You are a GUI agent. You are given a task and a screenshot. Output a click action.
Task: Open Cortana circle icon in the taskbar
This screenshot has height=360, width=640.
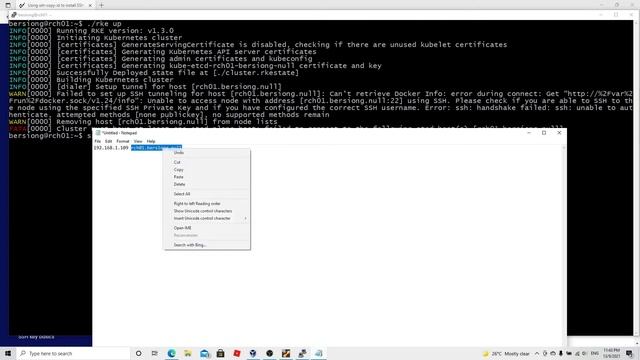(x=139, y=353)
